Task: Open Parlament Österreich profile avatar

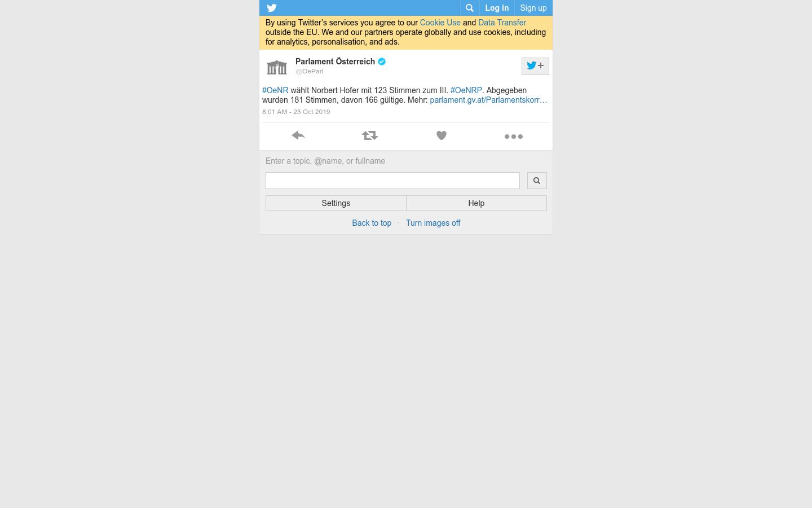Action: (x=277, y=67)
